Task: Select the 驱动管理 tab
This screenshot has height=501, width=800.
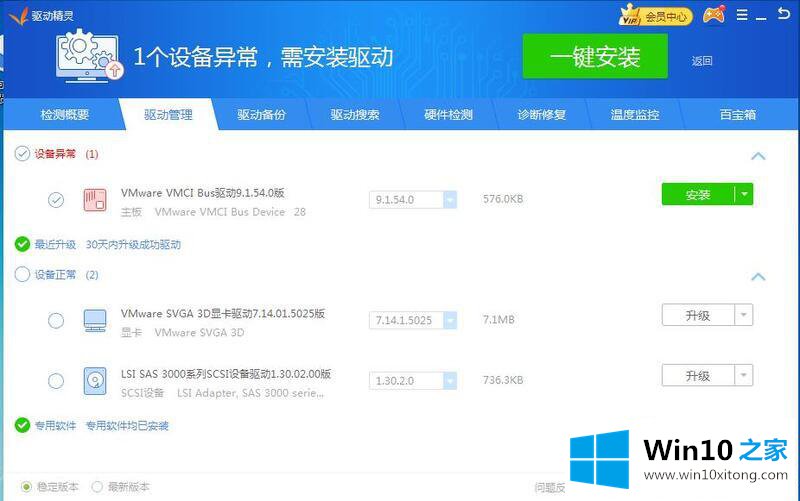Action: point(168,115)
